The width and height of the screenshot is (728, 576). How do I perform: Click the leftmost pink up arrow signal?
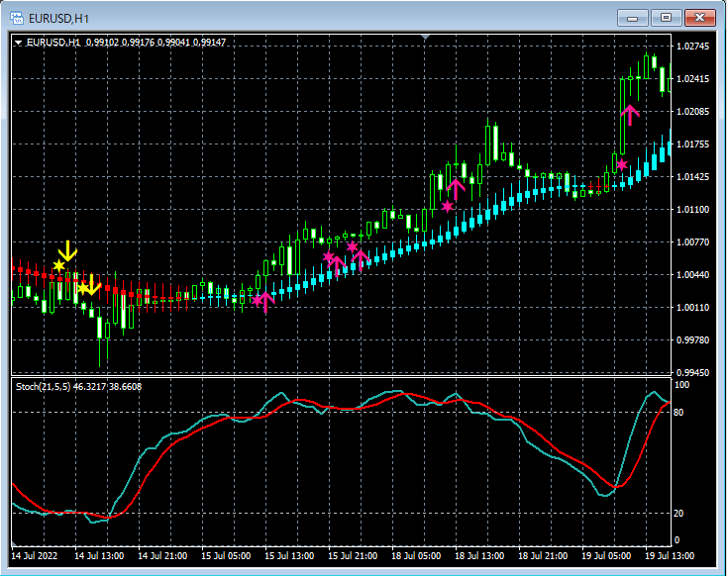[x=265, y=301]
